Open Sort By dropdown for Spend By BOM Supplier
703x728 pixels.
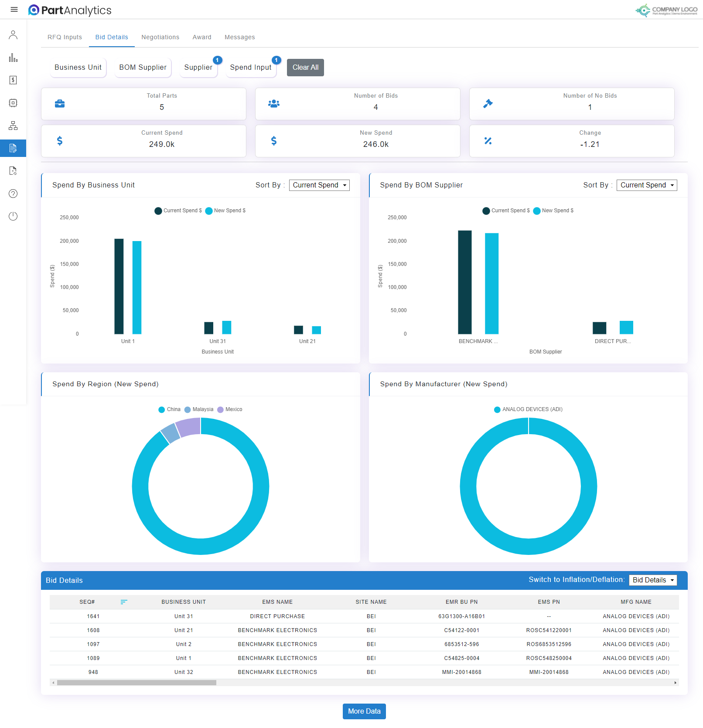(x=647, y=185)
